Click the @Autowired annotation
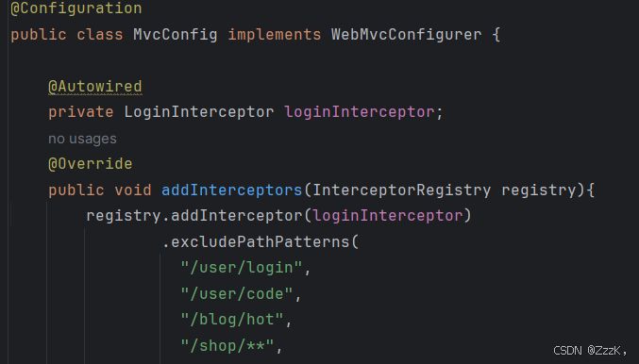 pyautogui.click(x=95, y=87)
